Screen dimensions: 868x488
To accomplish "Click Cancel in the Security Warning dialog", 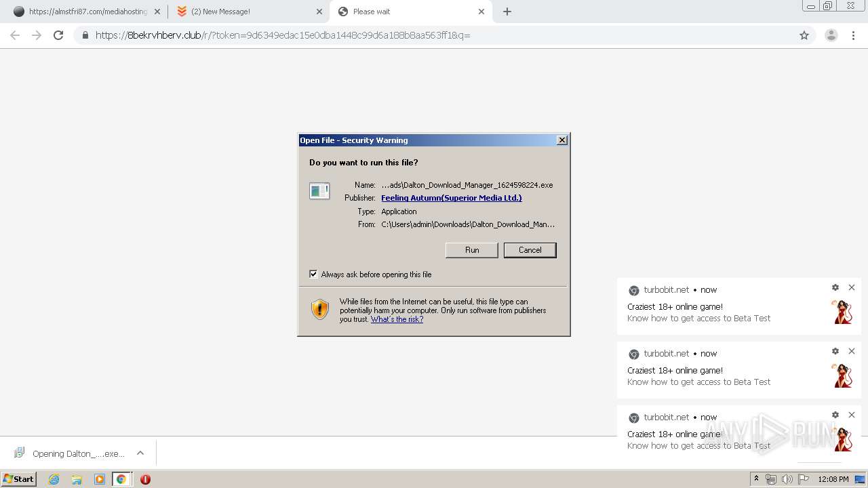I will pos(530,250).
